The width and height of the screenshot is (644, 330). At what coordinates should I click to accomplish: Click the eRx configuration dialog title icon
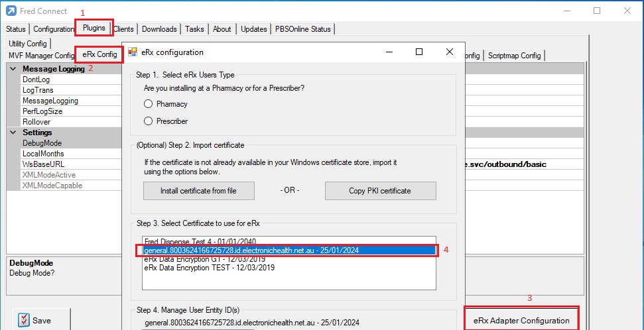pos(133,52)
